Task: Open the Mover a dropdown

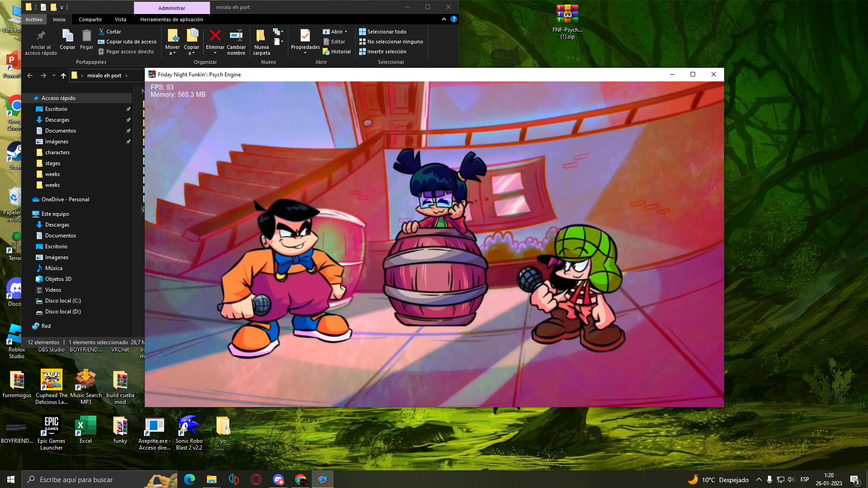Action: click(172, 53)
